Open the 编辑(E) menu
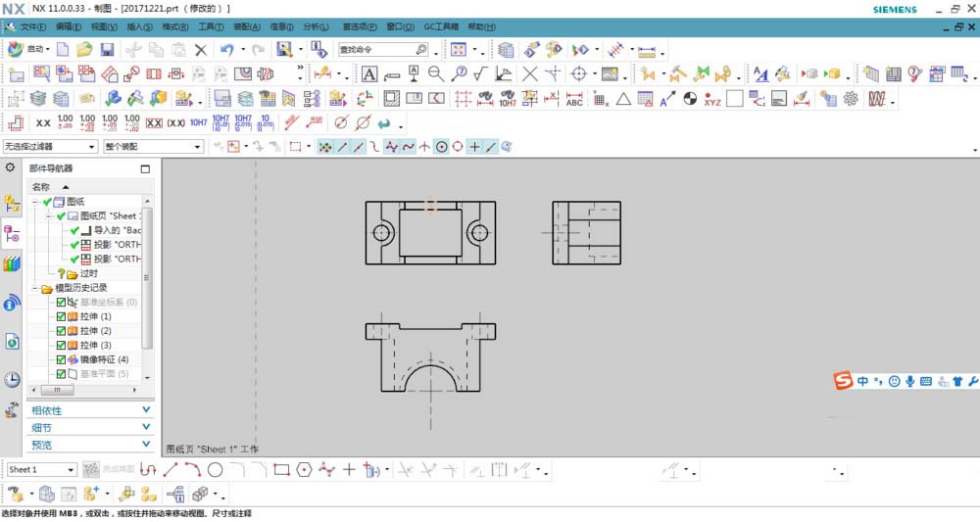The height and width of the screenshot is (522, 980). 69,26
